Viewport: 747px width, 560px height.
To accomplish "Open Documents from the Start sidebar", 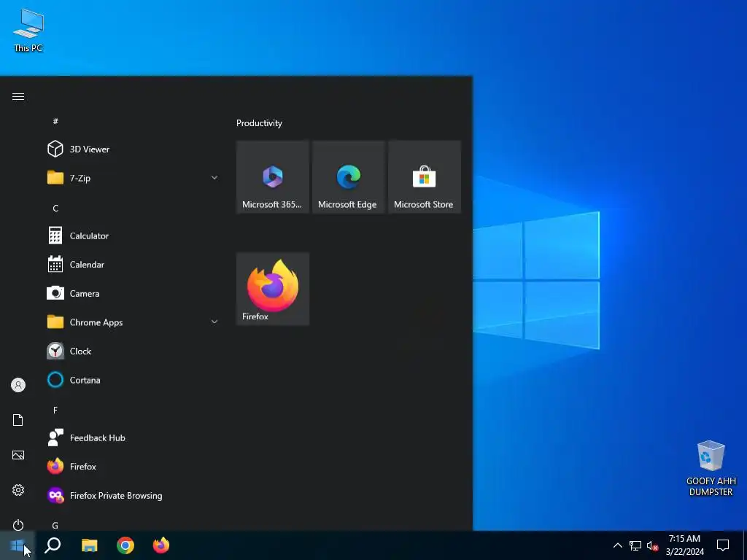I will click(18, 420).
